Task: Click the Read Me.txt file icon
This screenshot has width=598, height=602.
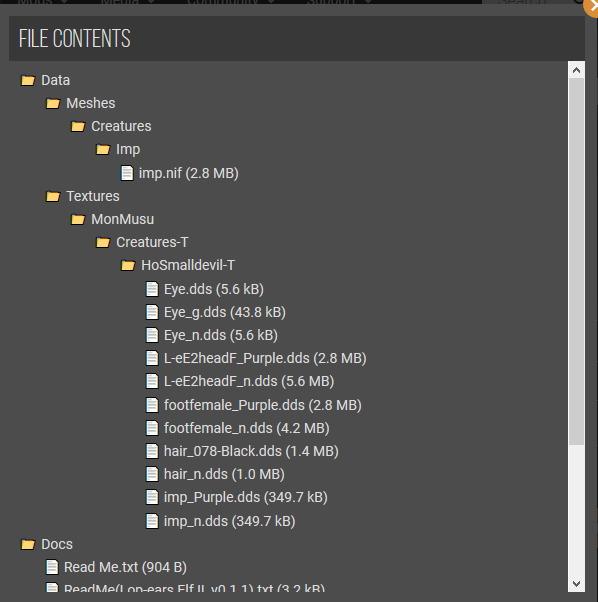Action: [x=52, y=567]
